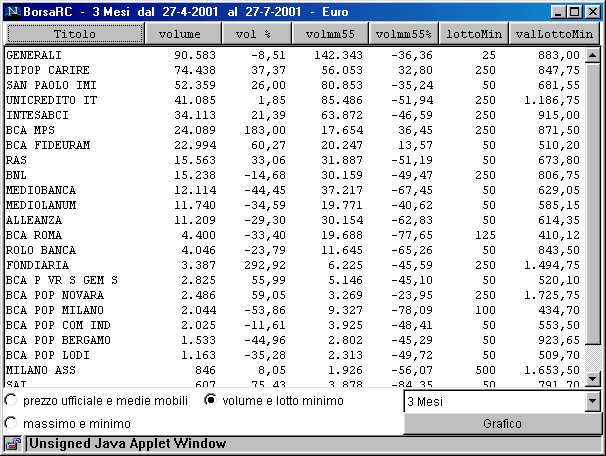Select the ROLO BANCA row

point(293,250)
